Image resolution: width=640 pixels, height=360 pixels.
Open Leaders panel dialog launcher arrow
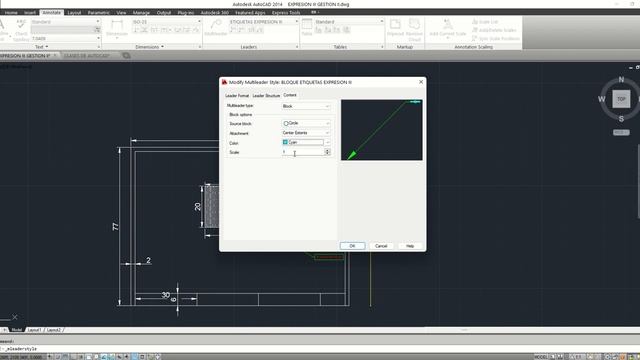click(x=297, y=47)
